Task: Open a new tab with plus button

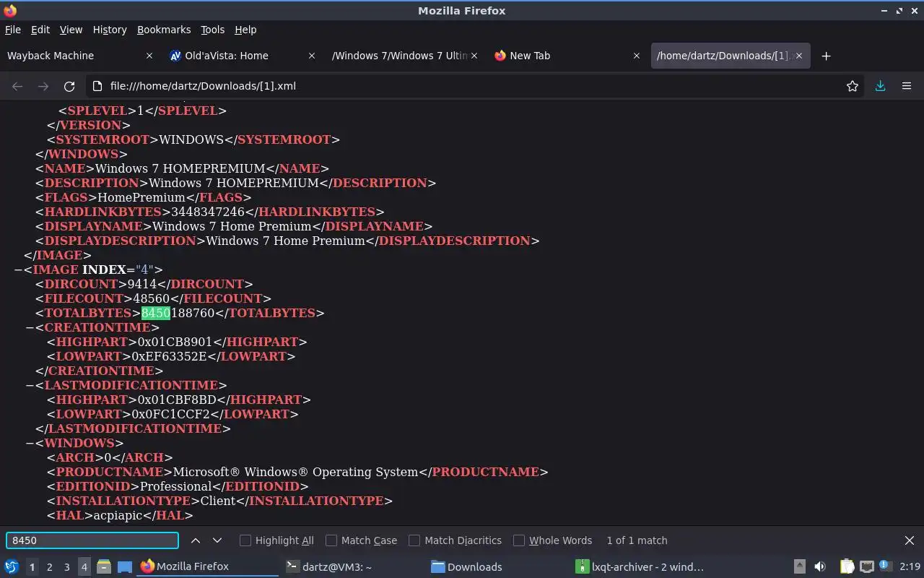Action: (827, 56)
